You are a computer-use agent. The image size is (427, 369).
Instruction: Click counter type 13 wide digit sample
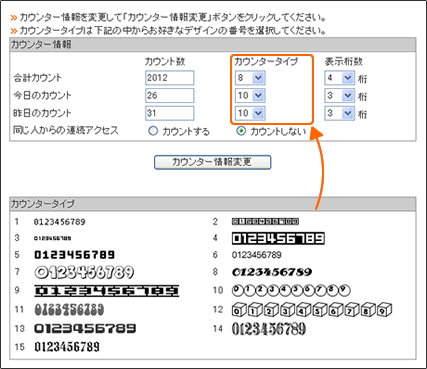(x=85, y=329)
